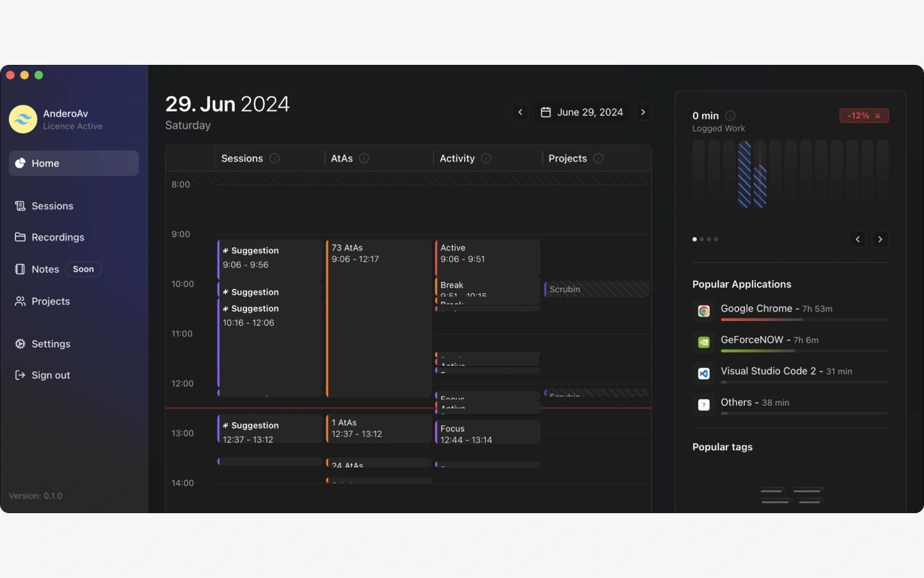This screenshot has width=924, height=578.
Task: Select the last carousel page dot
Action: pyautogui.click(x=716, y=240)
